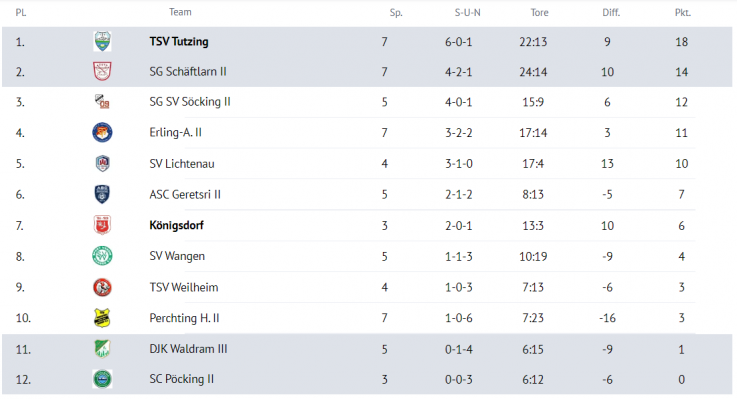Click the SV Wangen green circle logo

point(102,256)
